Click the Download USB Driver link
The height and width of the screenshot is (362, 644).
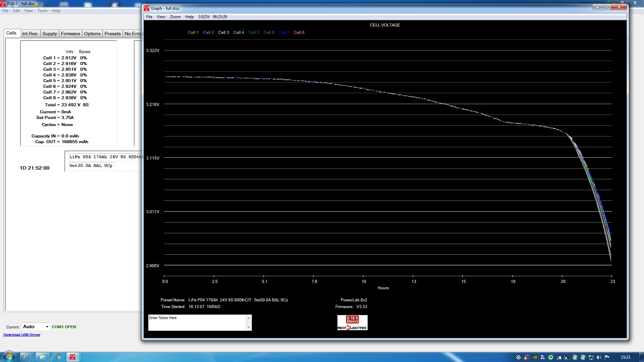(22, 335)
